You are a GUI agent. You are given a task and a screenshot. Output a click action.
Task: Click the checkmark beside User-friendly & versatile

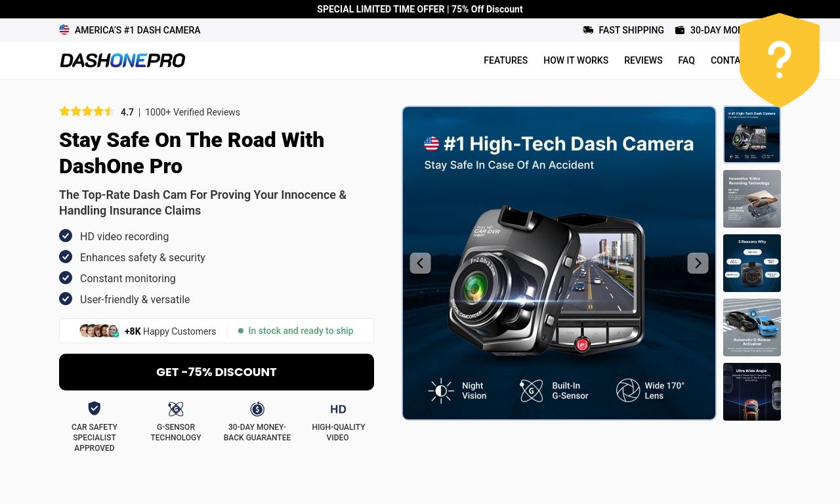66,299
